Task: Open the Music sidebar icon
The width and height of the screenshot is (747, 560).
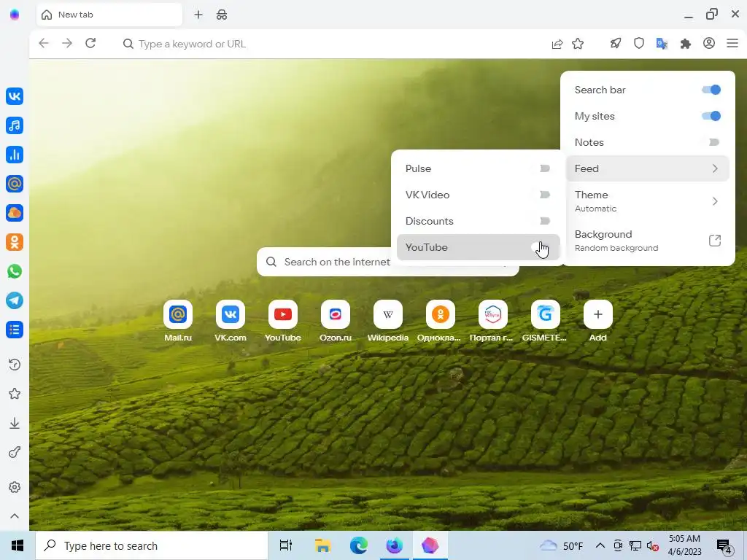Action: (15, 125)
